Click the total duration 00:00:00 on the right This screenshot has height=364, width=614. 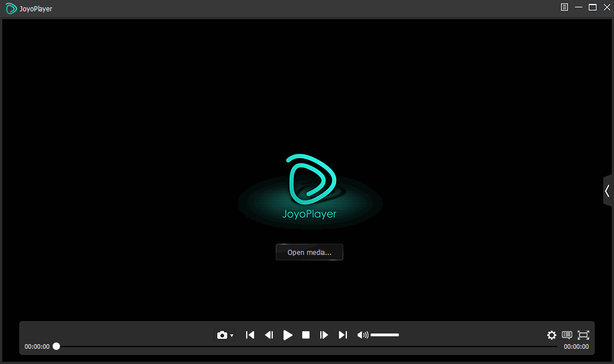tap(576, 347)
